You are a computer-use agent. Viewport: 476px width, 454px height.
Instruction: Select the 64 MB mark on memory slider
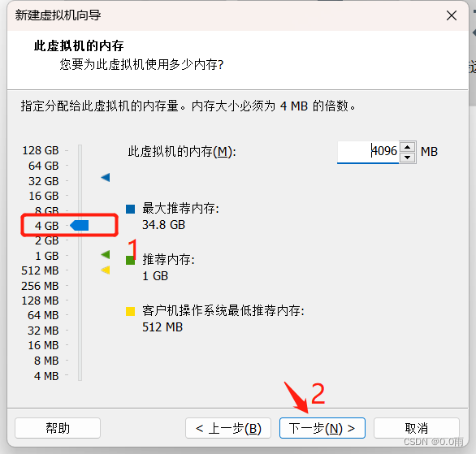[43, 315]
